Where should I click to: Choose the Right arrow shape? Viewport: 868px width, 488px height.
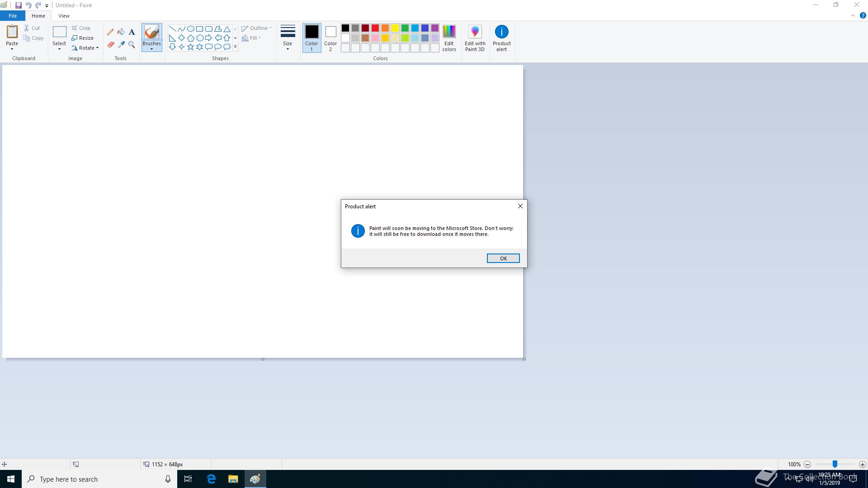(208, 38)
